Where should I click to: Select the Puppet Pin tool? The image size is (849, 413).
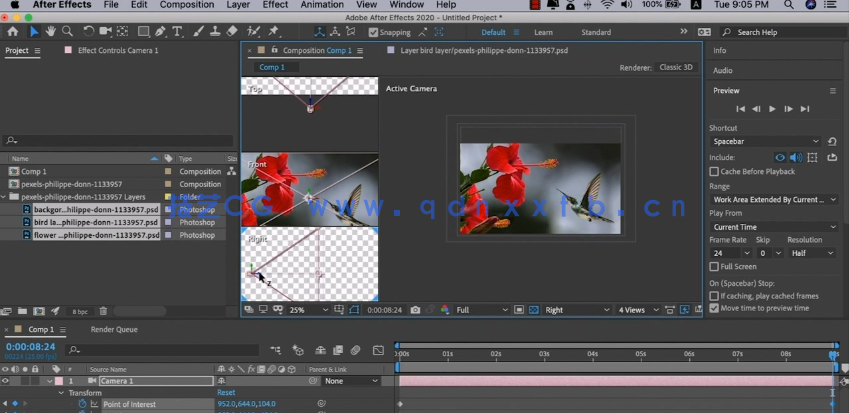pyautogui.click(x=273, y=31)
